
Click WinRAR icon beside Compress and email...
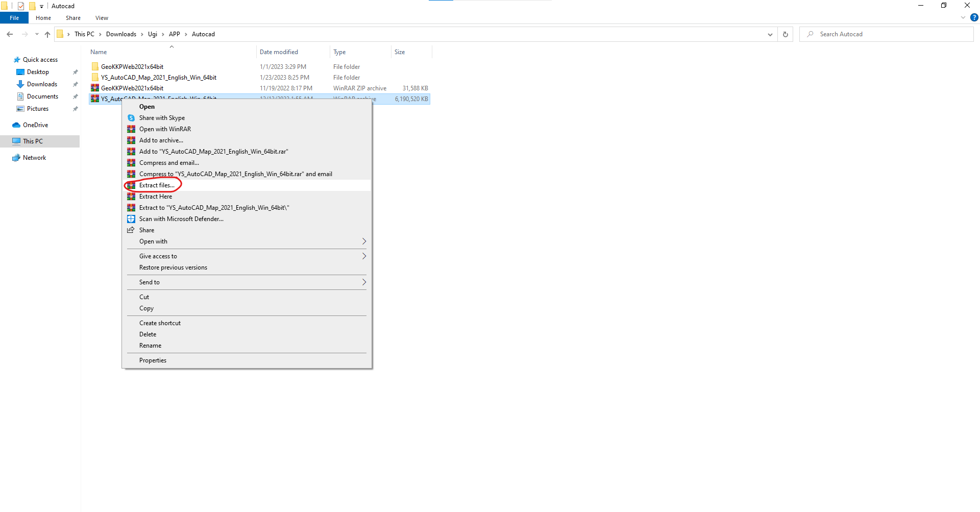131,163
